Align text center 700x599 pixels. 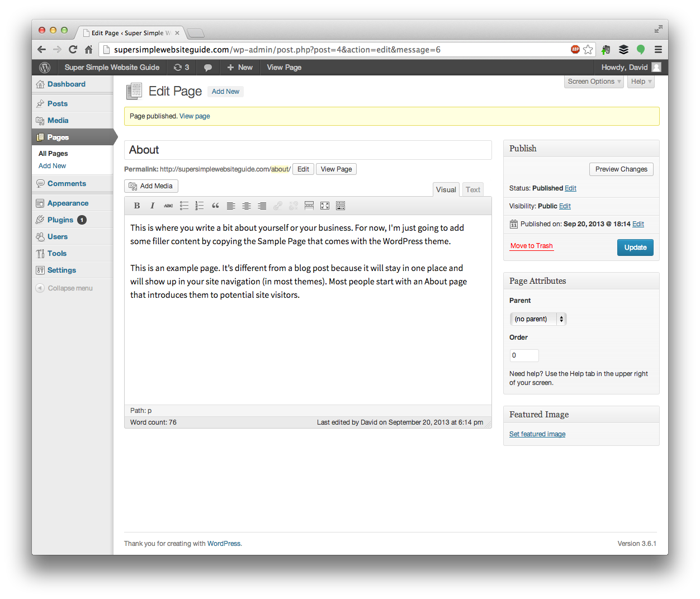(247, 206)
